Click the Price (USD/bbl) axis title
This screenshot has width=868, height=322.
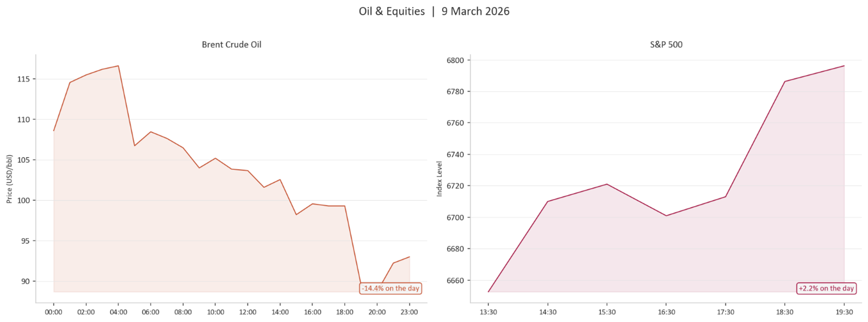pos(9,179)
